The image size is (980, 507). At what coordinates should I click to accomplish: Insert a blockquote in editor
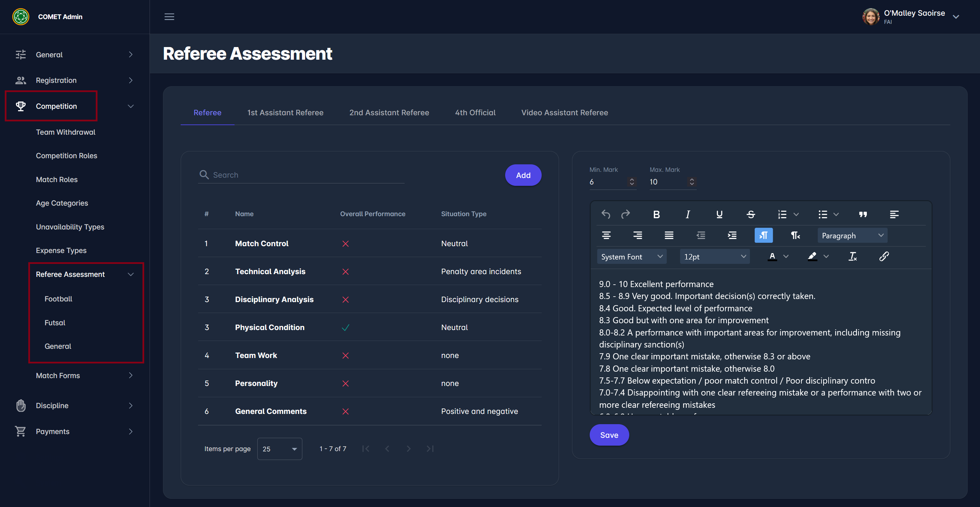863,215
